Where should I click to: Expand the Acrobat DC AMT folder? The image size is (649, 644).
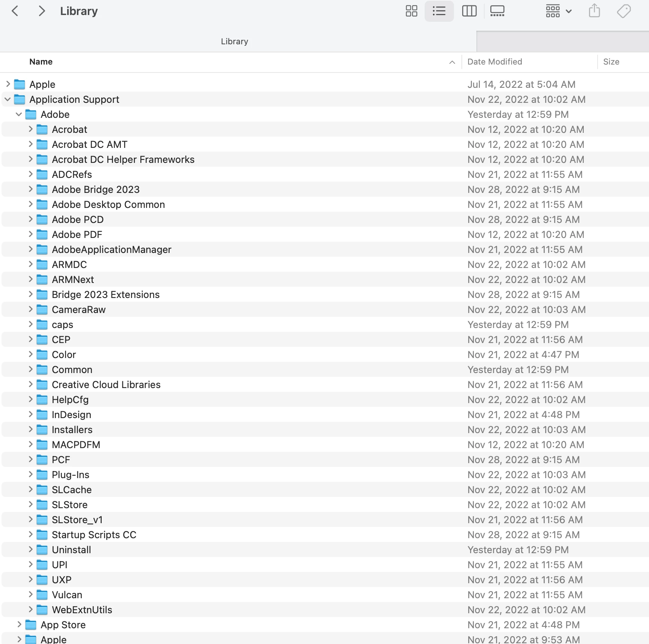click(x=31, y=144)
